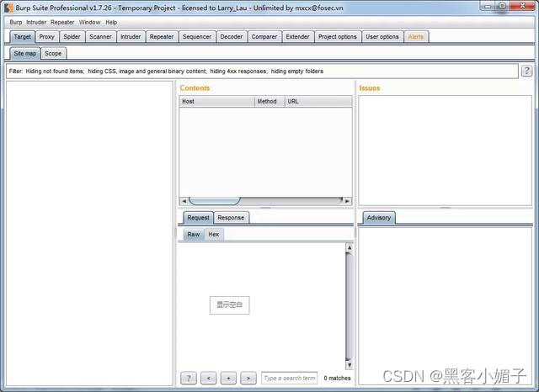Click request pane scroll down arrow
This screenshot has height=392, width=539.
pyautogui.click(x=350, y=365)
